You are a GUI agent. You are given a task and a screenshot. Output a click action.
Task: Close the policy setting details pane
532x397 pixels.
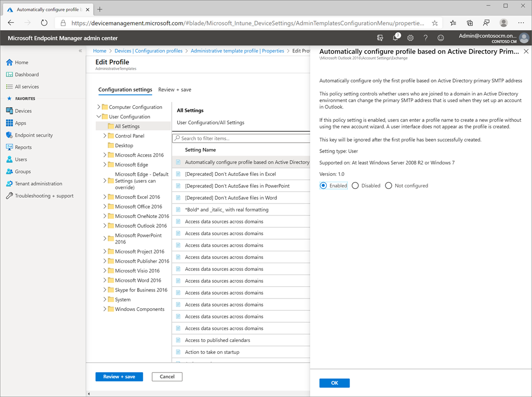(x=526, y=51)
